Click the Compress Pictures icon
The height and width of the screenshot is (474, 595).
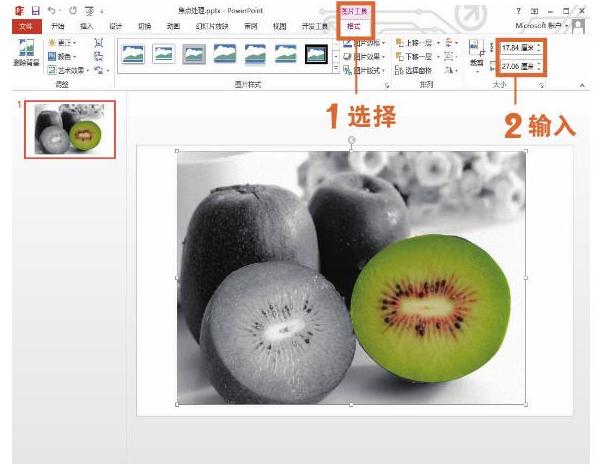coord(99,43)
